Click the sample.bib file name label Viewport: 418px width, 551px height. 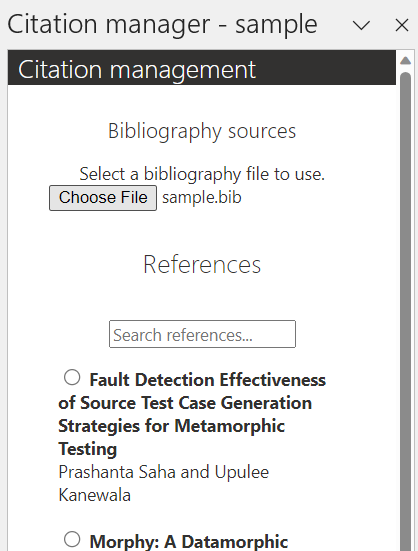pyautogui.click(x=202, y=197)
